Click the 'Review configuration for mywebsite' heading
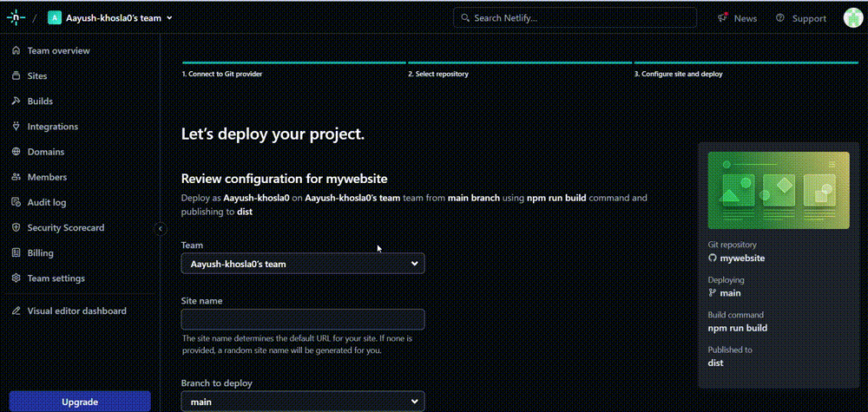This screenshot has height=412, width=868. (285, 179)
